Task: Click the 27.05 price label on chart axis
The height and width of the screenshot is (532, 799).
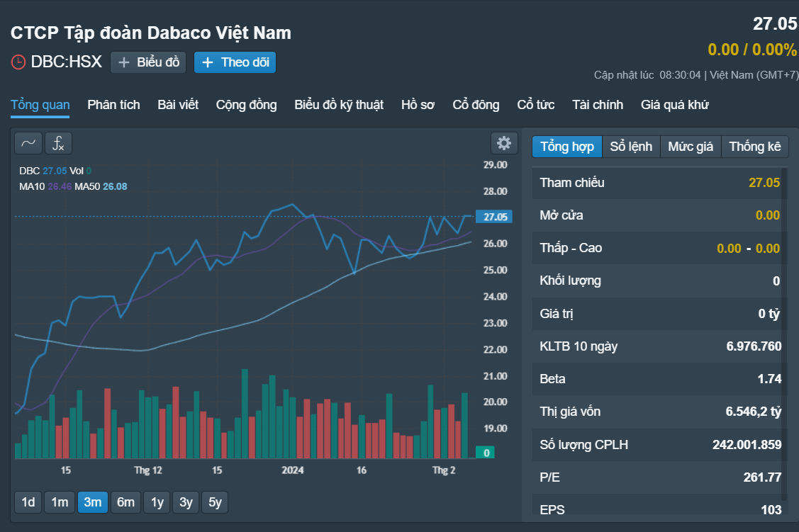Action: coord(494,217)
